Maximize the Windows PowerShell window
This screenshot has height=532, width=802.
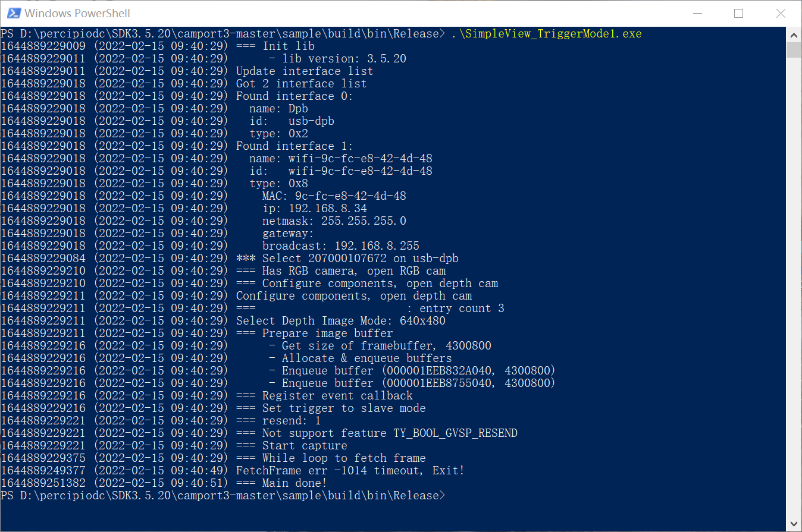[x=738, y=13]
